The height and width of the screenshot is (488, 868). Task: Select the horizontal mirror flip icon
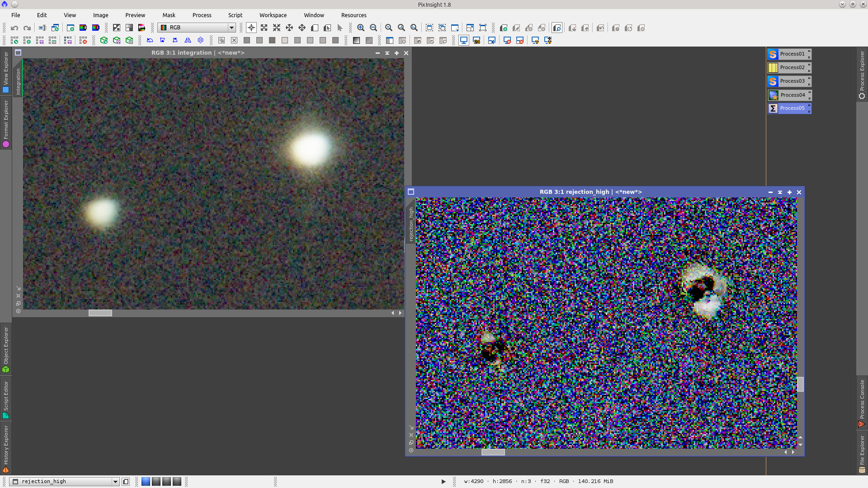tap(188, 41)
